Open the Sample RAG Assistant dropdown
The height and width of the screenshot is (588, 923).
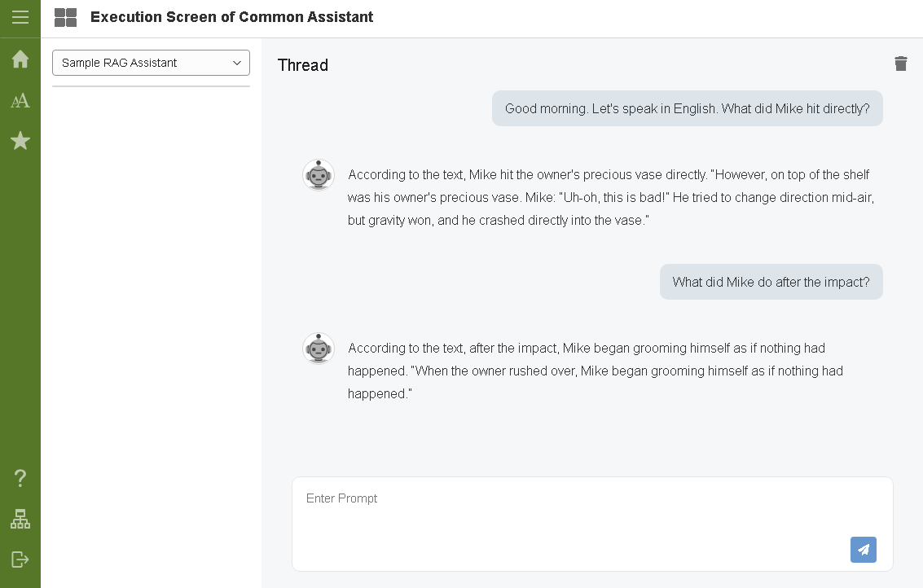151,63
